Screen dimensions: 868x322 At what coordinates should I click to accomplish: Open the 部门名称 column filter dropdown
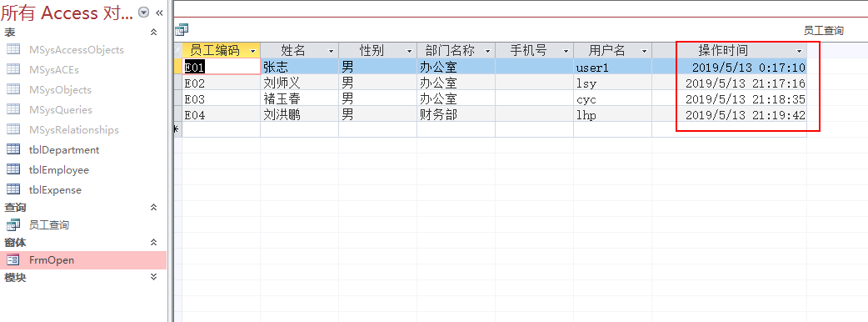(x=487, y=51)
